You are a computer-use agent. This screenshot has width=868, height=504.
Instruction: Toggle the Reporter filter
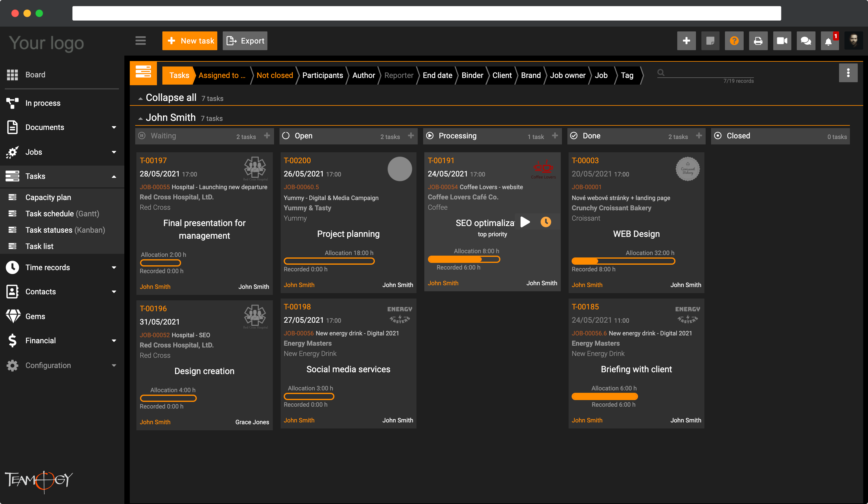[398, 75]
